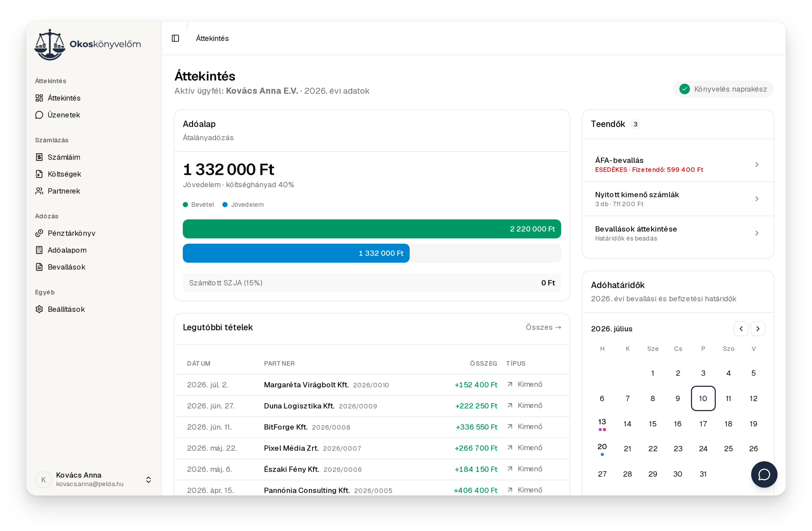Select July 13 deadline day in calendar
Image resolution: width=812 pixels, height=531 pixels.
(x=602, y=424)
